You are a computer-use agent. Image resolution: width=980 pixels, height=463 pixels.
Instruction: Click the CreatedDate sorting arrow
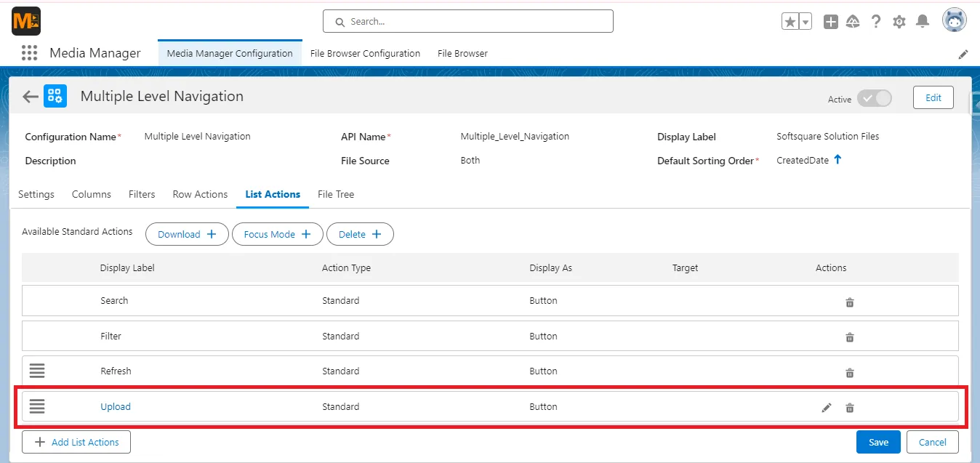837,160
